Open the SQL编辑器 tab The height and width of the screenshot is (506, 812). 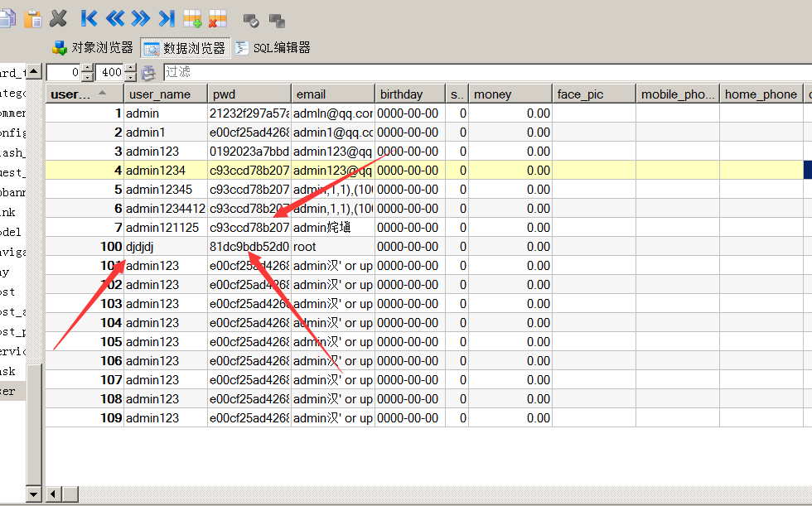click(273, 47)
